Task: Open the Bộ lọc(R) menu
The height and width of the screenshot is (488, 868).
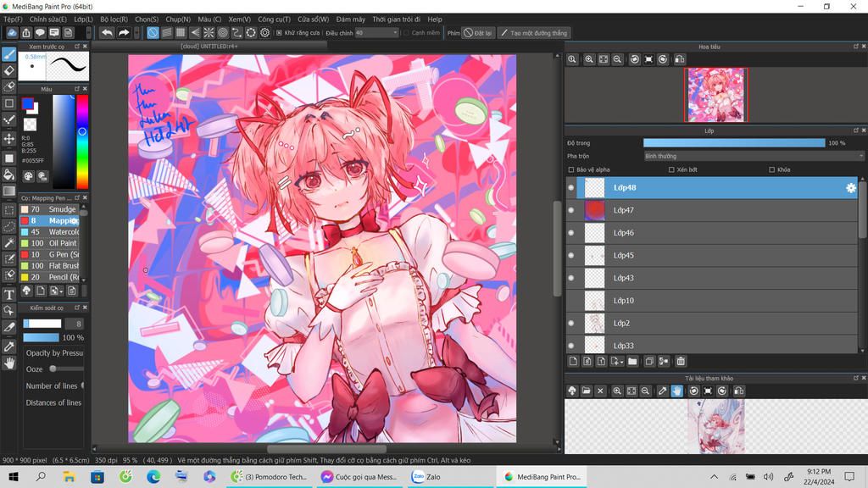Action: pos(114,19)
